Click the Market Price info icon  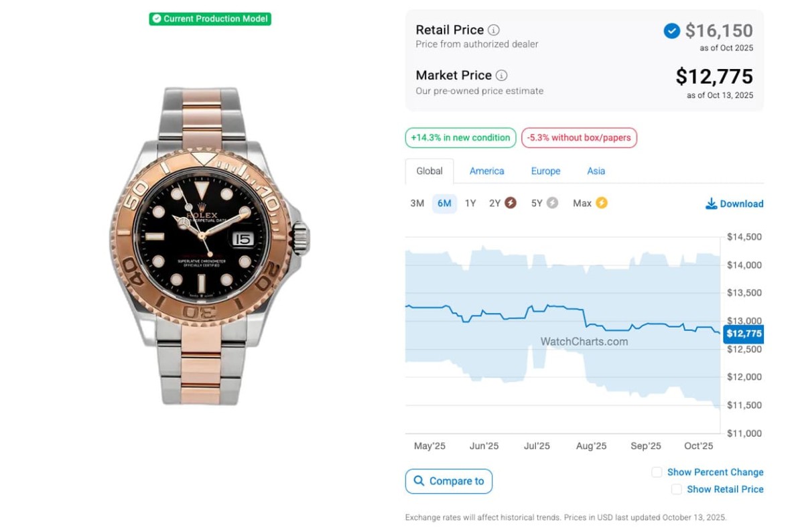pyautogui.click(x=501, y=76)
